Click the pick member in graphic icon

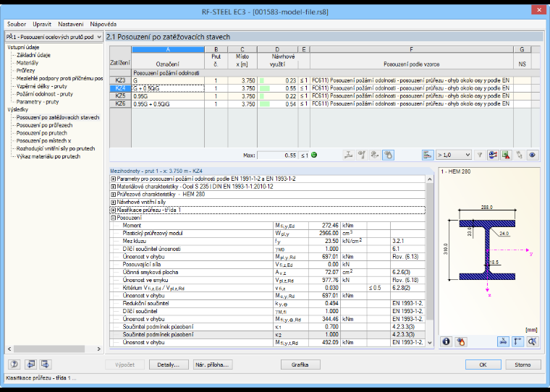click(519, 155)
